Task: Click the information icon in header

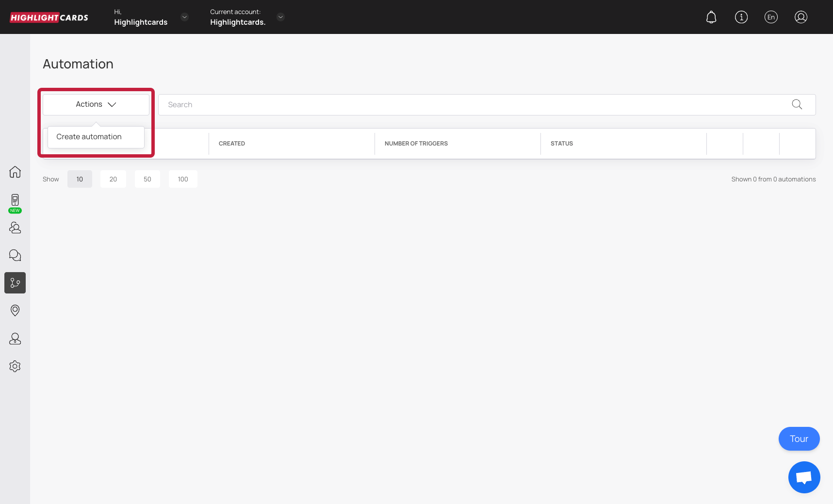Action: click(741, 17)
